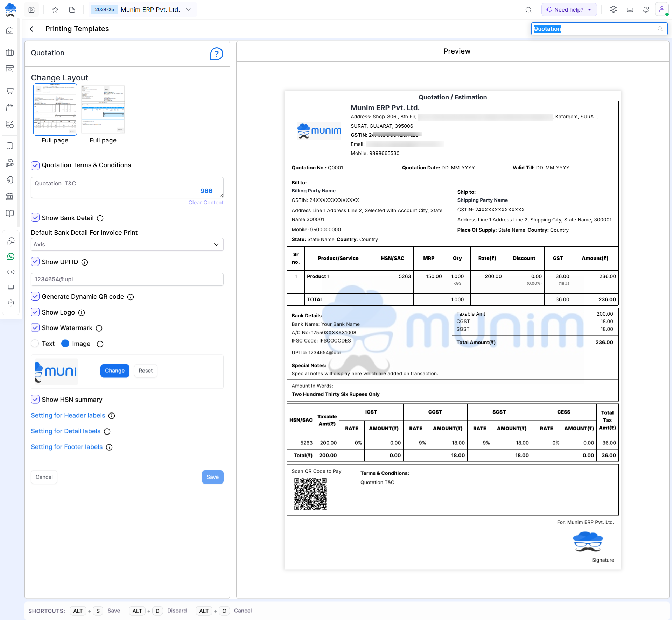
Task: Open the settings gear sidebar icon
Action: [x=10, y=303]
